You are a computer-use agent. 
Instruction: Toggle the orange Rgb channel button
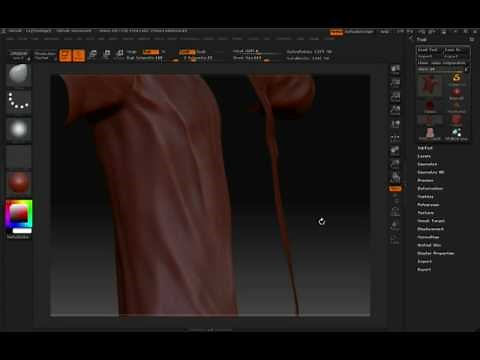click(x=151, y=52)
